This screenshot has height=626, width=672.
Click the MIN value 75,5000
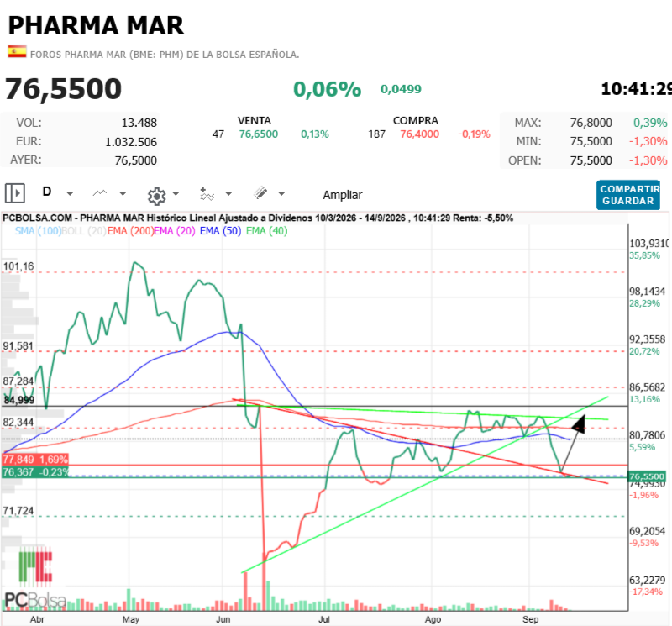(591, 141)
